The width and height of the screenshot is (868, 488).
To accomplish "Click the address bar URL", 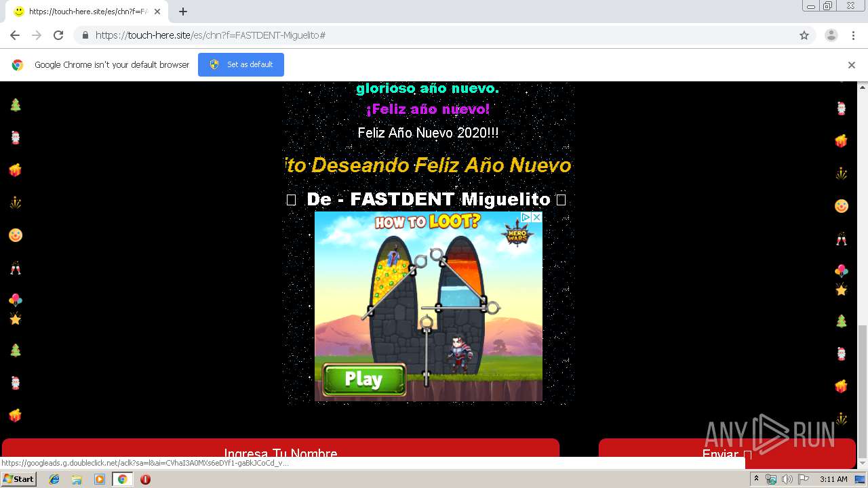I will click(210, 35).
